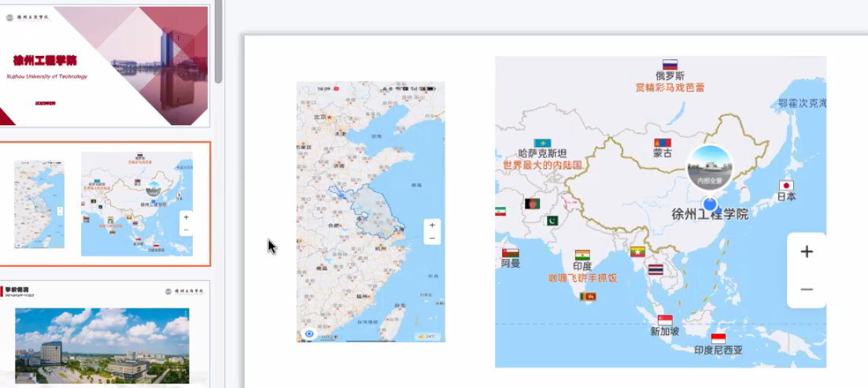
Task: Click the 印度尼西亚 country label
Action: [718, 350]
